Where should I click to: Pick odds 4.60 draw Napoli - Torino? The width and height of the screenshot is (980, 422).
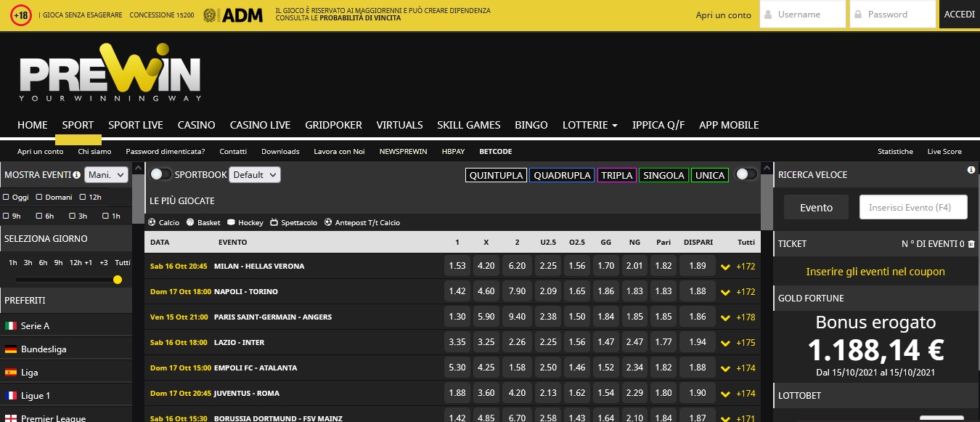(x=486, y=292)
